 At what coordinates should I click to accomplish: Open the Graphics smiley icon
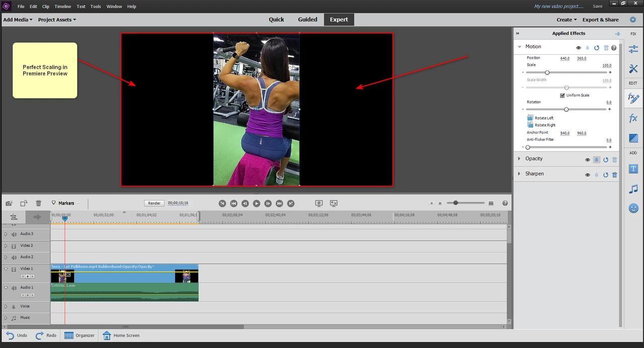633,208
